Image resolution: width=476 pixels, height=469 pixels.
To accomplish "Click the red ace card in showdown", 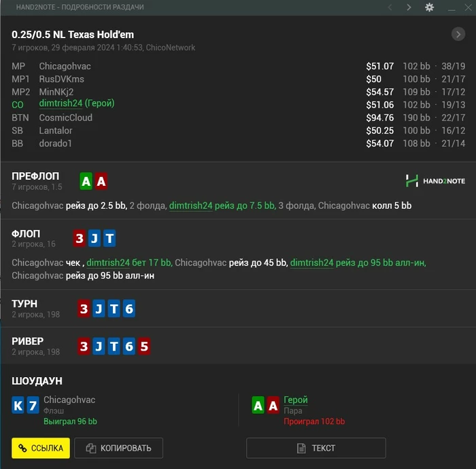I will (273, 405).
